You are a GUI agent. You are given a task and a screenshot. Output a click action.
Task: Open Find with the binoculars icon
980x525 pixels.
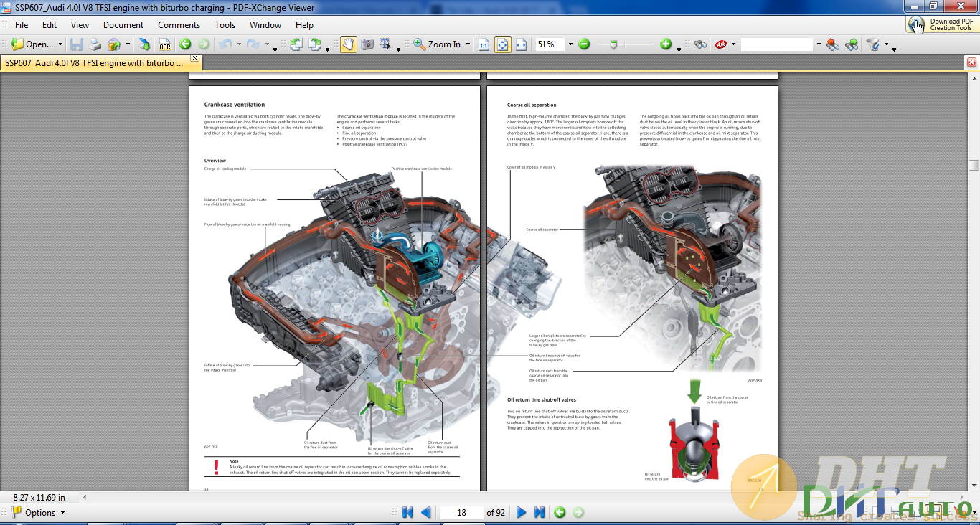(x=700, y=44)
